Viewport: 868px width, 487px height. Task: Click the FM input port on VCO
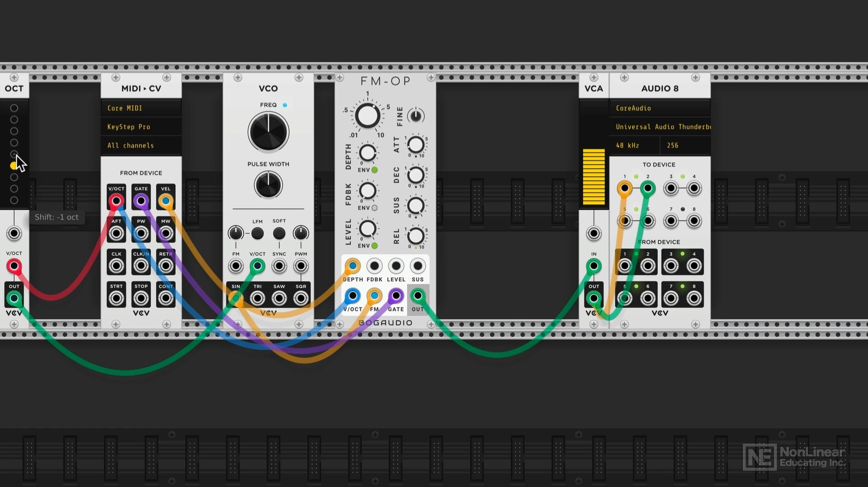236,266
